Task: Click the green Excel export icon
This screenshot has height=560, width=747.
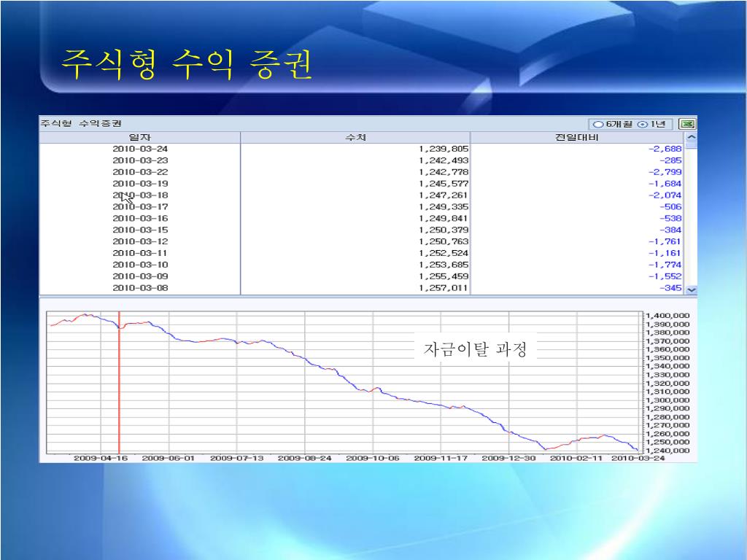Action: [686, 124]
